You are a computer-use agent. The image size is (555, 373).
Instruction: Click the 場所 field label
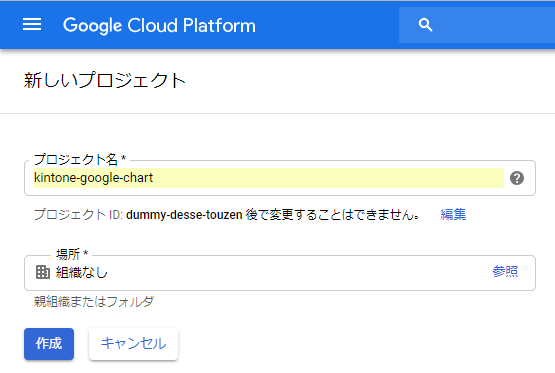[x=72, y=254]
